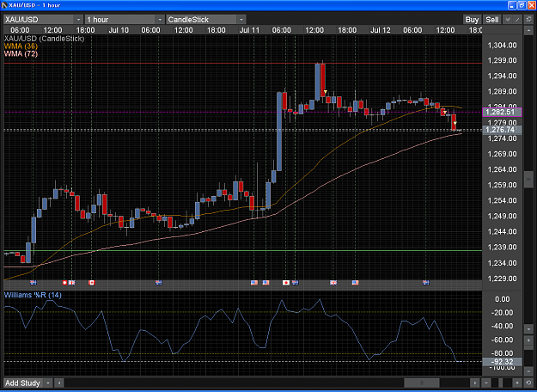Click the Australian flag beside the Japanese flag
537x392 pixels.
[295, 283]
